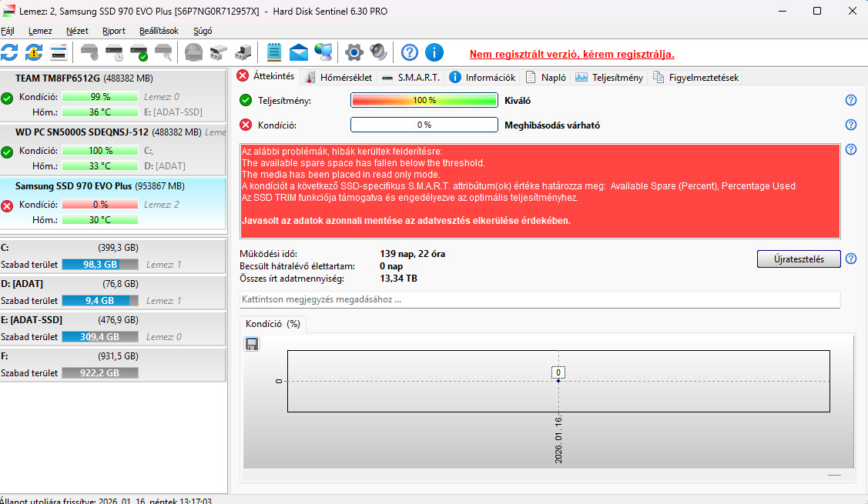The height and width of the screenshot is (504, 868).
Task: Select the Kondíció (%) chart tab
Action: (x=273, y=324)
